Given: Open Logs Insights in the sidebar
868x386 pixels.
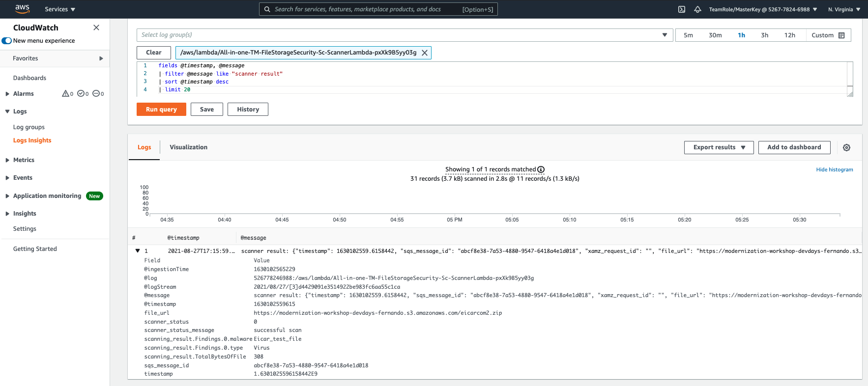Looking at the screenshot, I should click(32, 140).
